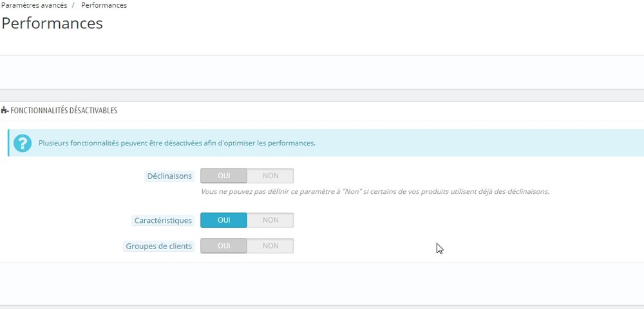This screenshot has width=644, height=309.
Task: Click the large Performances page title
Action: (x=52, y=24)
